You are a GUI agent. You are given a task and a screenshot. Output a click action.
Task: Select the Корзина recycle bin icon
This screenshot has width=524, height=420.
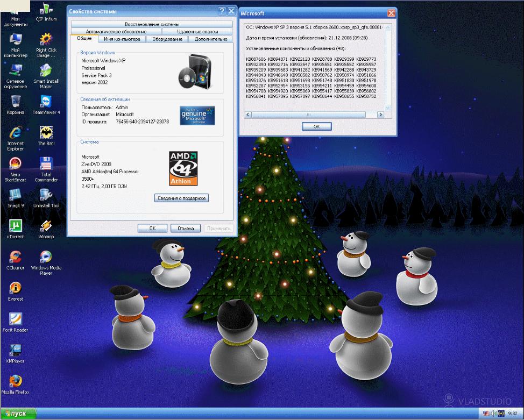tap(16, 105)
